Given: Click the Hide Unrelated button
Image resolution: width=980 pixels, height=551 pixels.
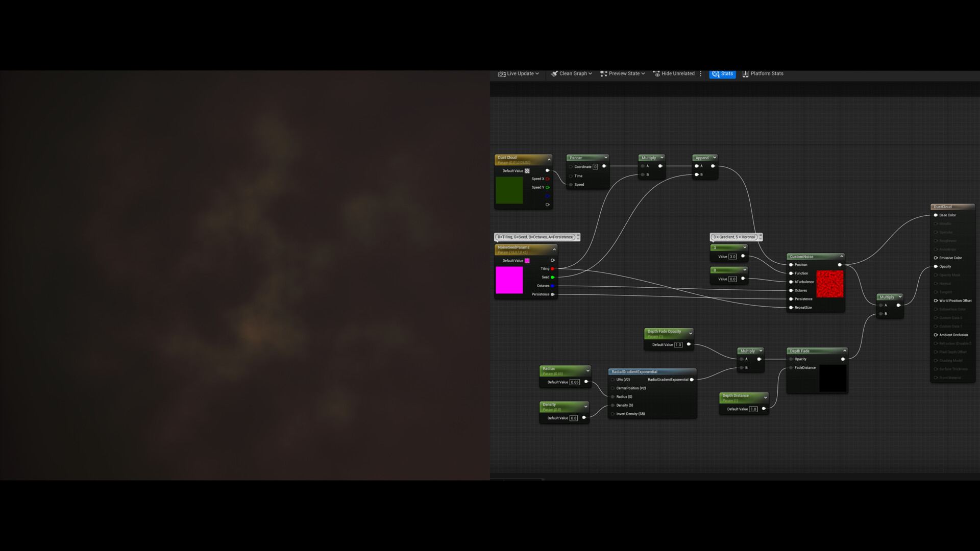Looking at the screenshot, I should [678, 74].
